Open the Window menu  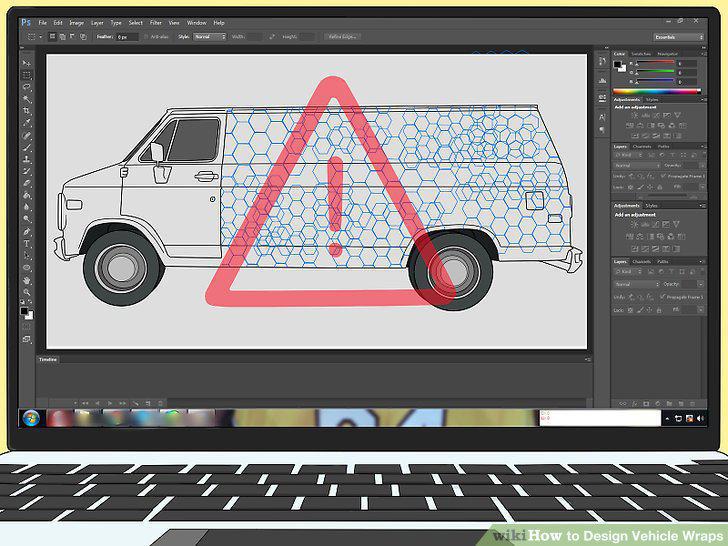point(196,22)
